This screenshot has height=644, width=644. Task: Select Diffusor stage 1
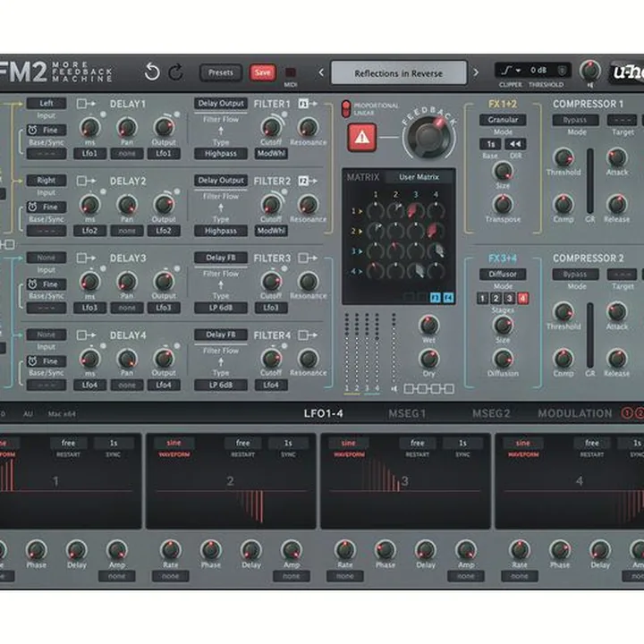click(x=483, y=298)
